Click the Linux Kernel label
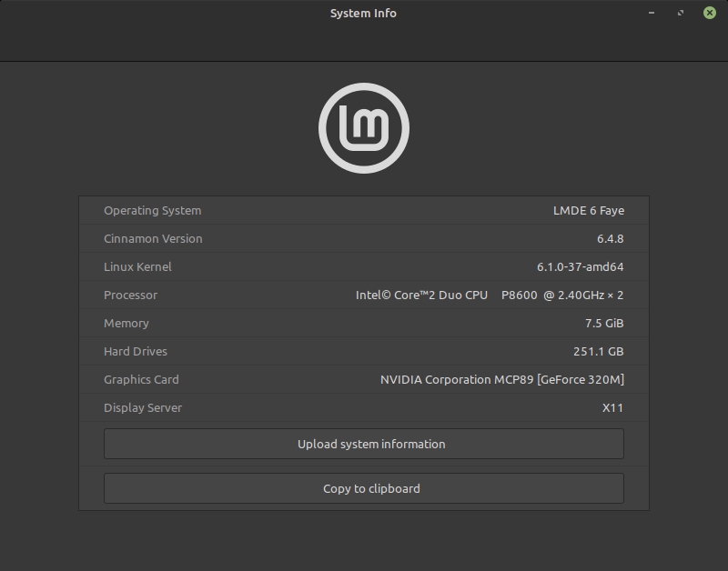 pos(137,267)
